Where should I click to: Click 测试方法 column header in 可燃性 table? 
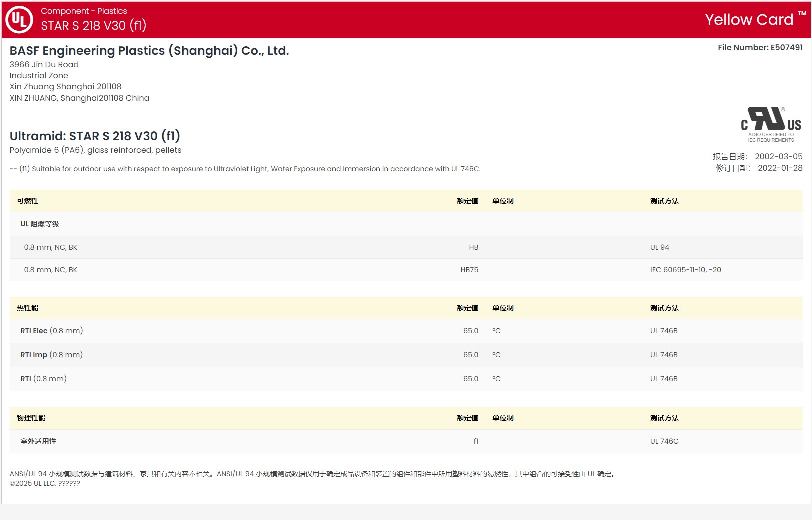click(x=664, y=201)
